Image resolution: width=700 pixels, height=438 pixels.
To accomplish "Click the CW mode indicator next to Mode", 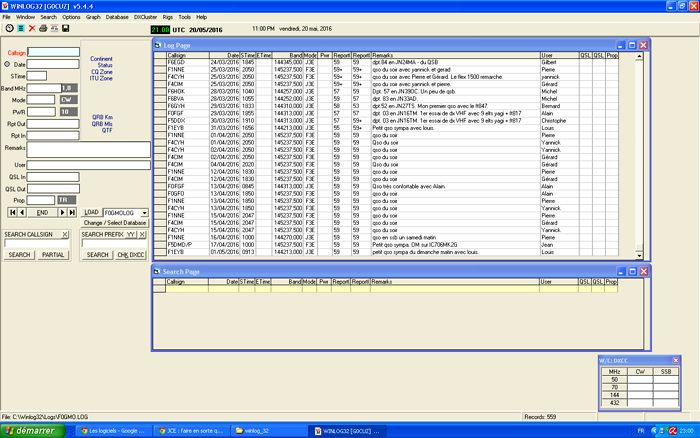I will point(68,100).
